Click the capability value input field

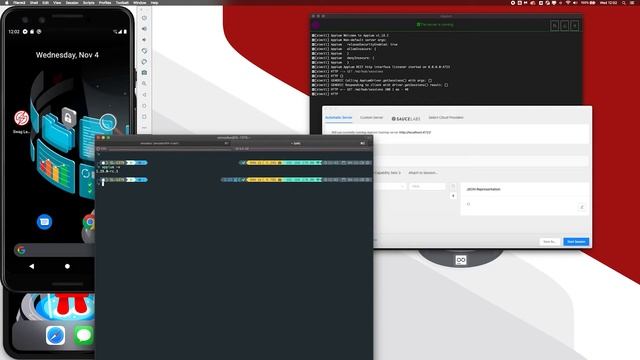click(x=427, y=187)
